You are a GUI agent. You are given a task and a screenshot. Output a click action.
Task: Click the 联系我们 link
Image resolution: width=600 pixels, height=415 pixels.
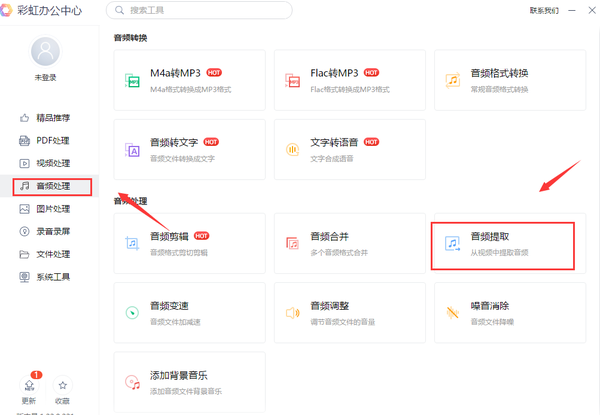tap(543, 10)
